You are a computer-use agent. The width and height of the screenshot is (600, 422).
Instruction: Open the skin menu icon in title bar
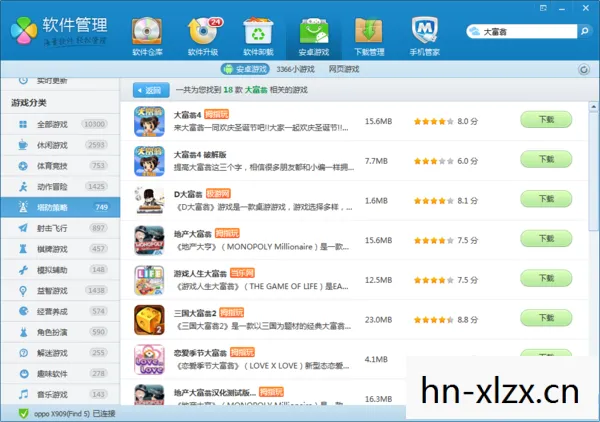[543, 8]
